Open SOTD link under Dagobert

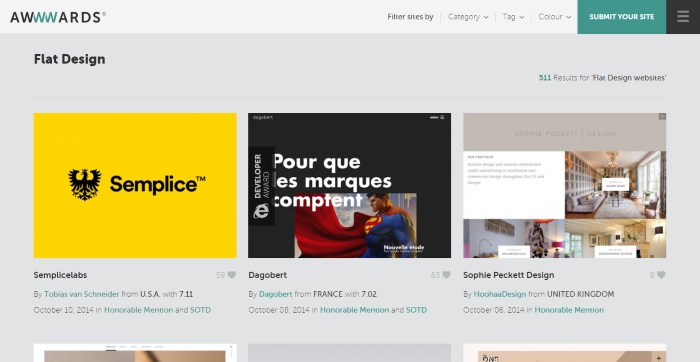click(416, 310)
